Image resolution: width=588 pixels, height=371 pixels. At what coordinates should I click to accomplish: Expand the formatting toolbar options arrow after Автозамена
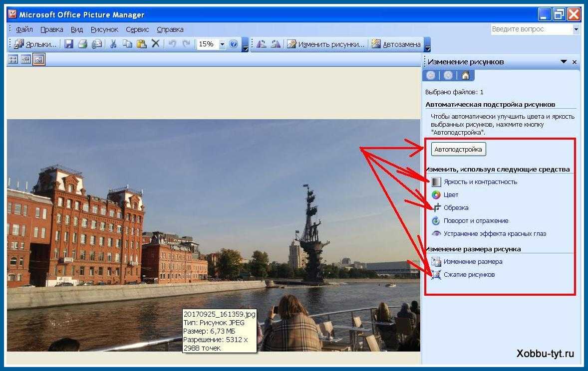click(x=427, y=44)
